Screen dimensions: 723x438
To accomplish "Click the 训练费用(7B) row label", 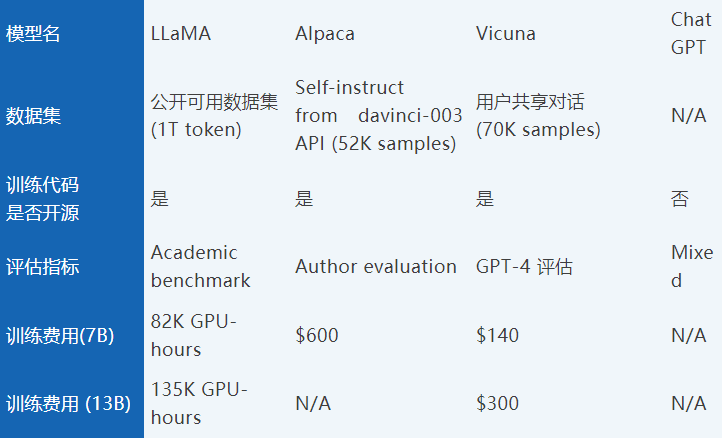I will [x=60, y=336].
